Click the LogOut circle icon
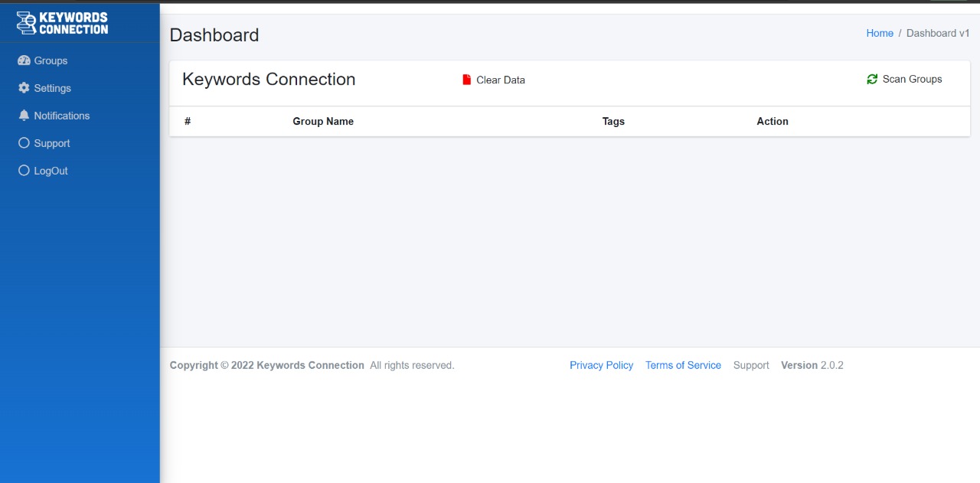Image resolution: width=980 pixels, height=483 pixels. [24, 171]
